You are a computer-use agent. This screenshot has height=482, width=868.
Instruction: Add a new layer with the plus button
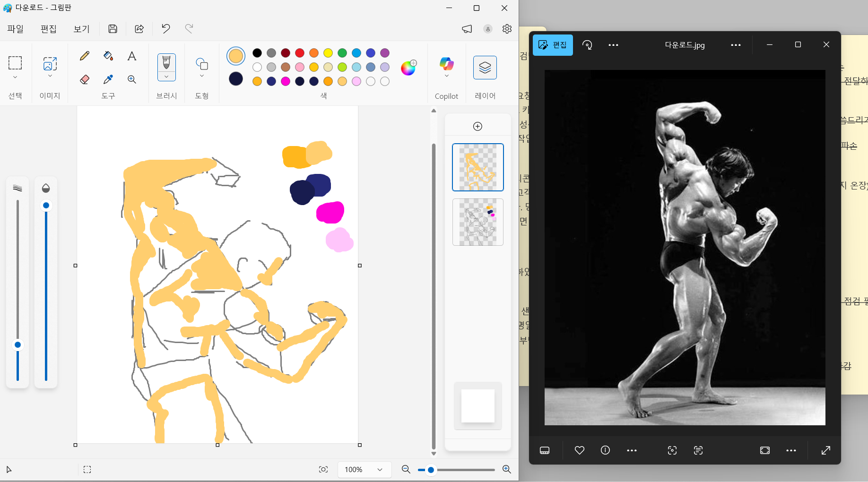(x=477, y=126)
